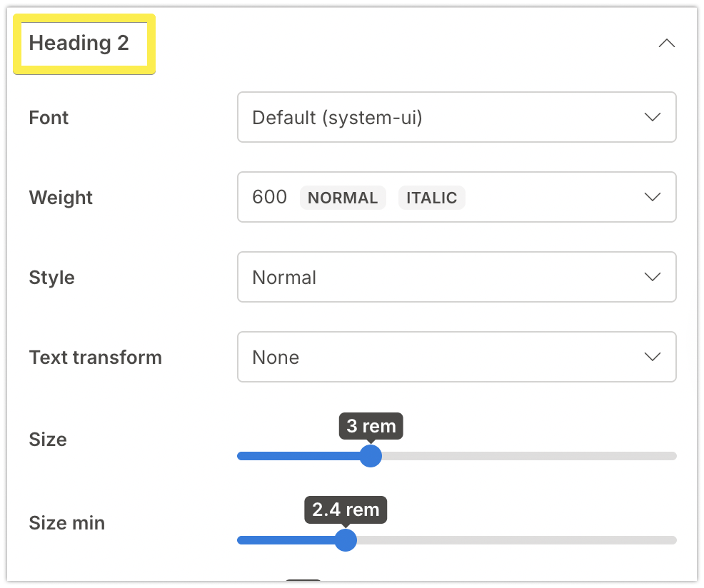Viewport: 704px width, 588px height.
Task: Click the Text transform dropdown chevron arrow
Action: 652,357
